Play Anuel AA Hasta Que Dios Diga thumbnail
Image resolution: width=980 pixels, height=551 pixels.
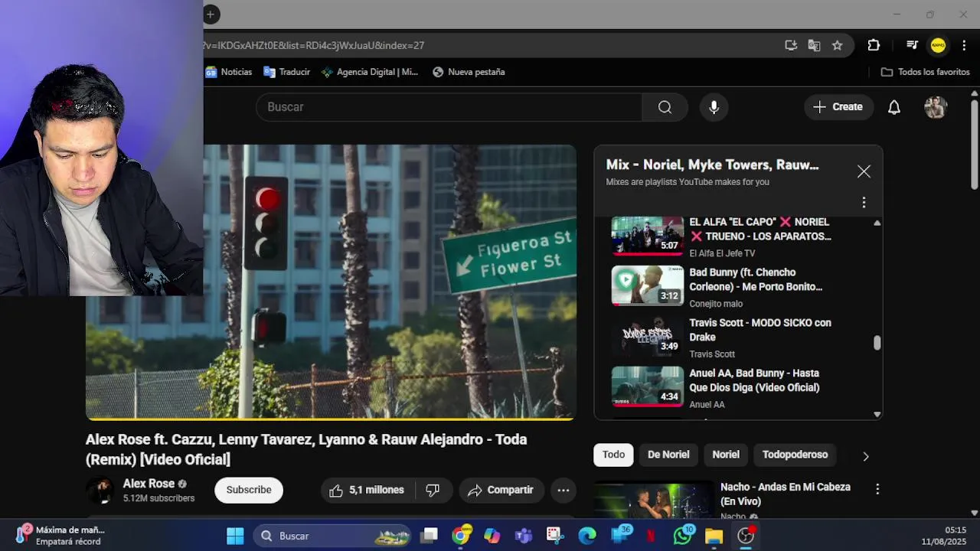pyautogui.click(x=648, y=386)
